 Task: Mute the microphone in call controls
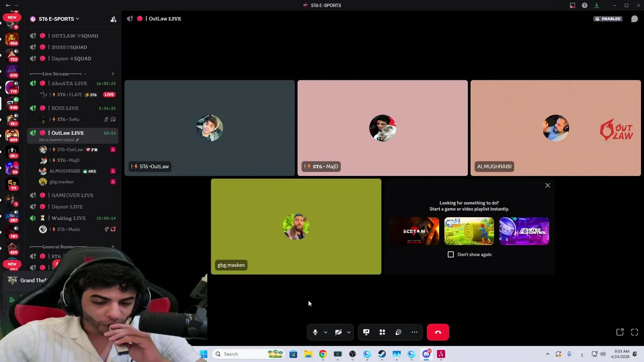point(315,332)
